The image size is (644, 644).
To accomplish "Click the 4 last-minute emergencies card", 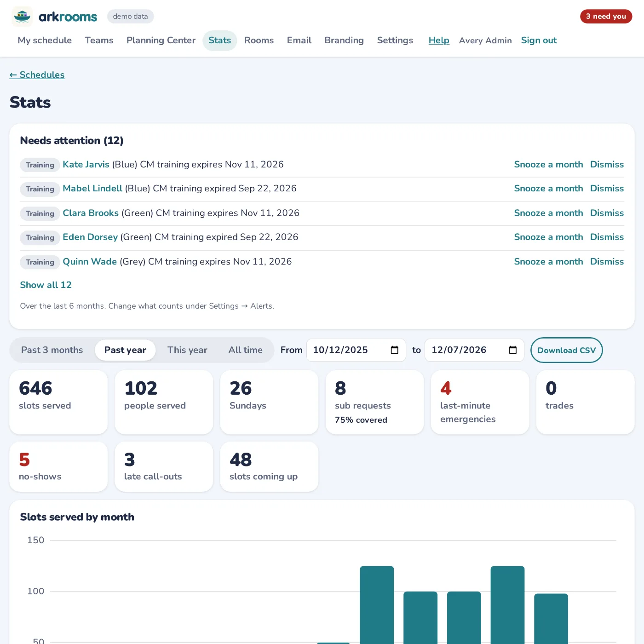I will 480,402.
